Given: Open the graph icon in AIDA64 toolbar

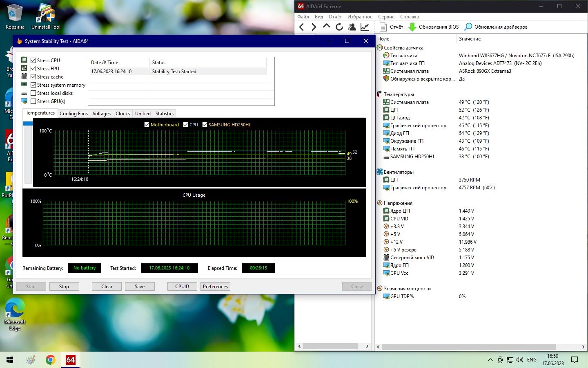Looking at the screenshot, I should [x=365, y=27].
